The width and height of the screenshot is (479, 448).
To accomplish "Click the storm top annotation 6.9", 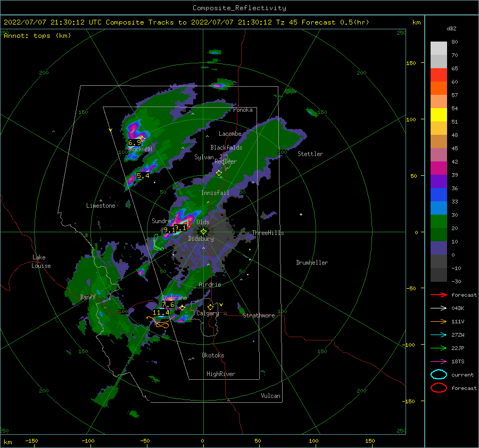I will click(135, 143).
